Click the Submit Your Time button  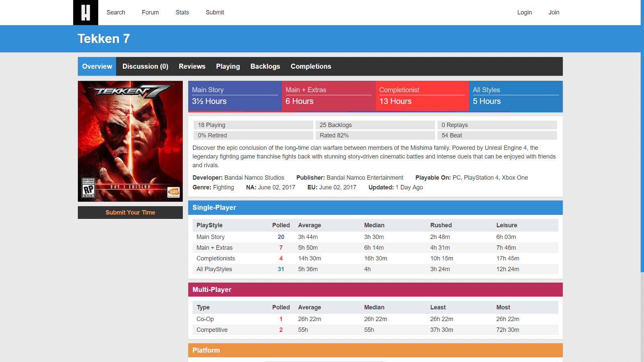[x=130, y=212]
